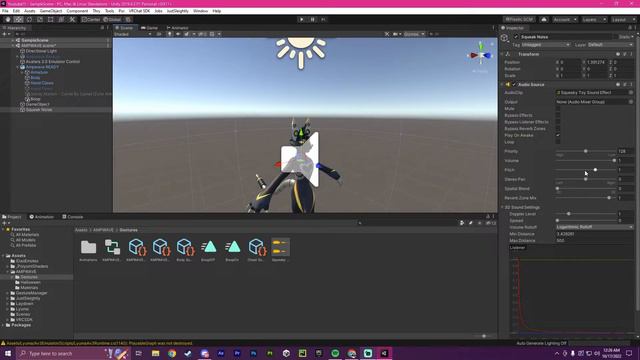This screenshot has width=640, height=360.
Task: Toggle the Squeak Noise active checkbox
Action: click(x=516, y=37)
